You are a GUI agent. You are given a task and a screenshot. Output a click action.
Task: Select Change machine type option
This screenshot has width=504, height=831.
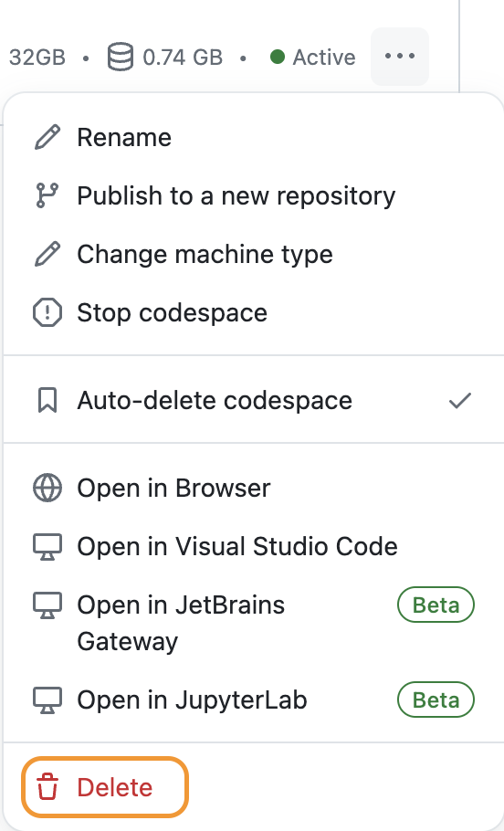pos(255,254)
